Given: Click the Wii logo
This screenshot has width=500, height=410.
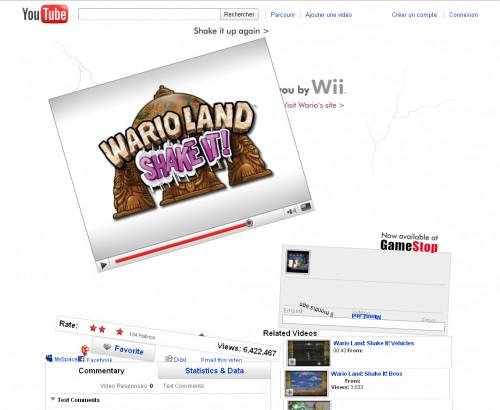Looking at the screenshot, I should click(x=328, y=87).
